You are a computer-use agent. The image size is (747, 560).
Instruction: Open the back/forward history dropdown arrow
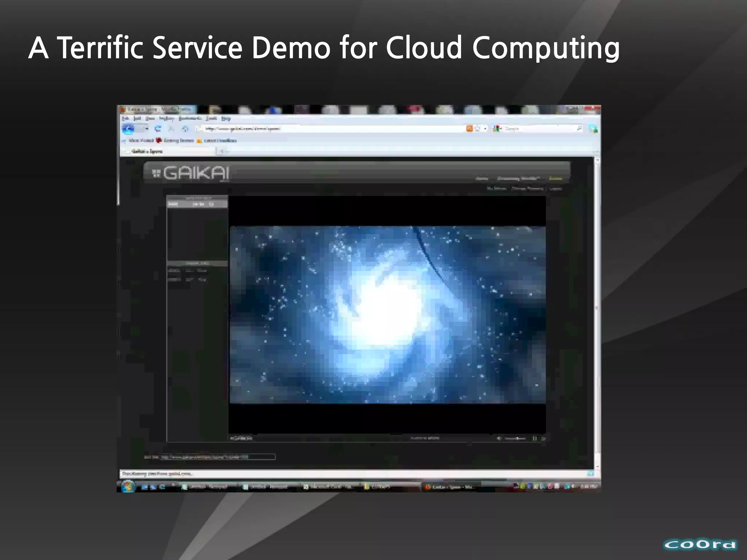coord(147,129)
